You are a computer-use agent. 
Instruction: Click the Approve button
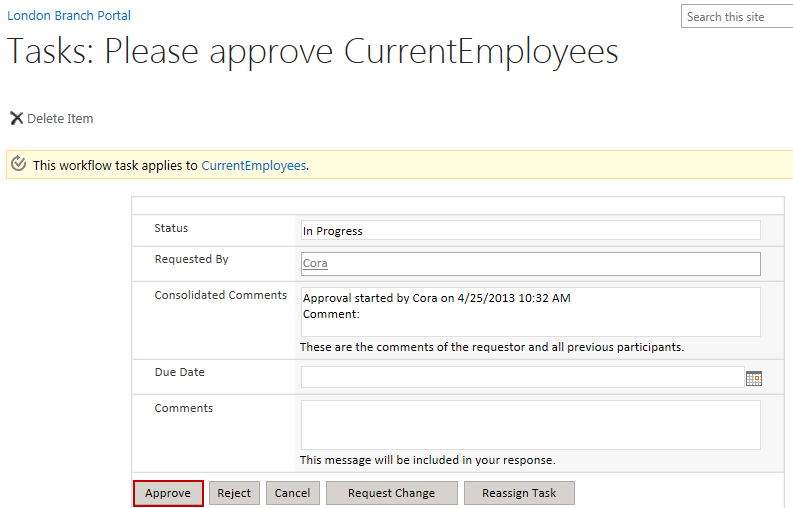[x=168, y=493]
